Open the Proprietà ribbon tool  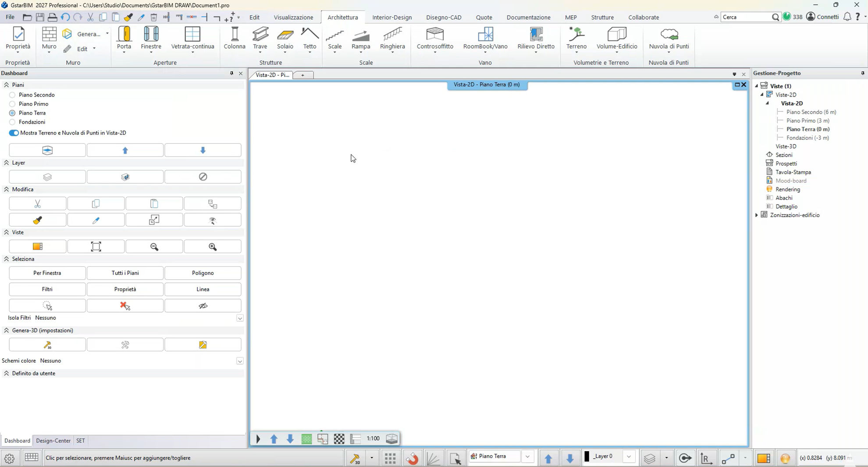point(18,38)
